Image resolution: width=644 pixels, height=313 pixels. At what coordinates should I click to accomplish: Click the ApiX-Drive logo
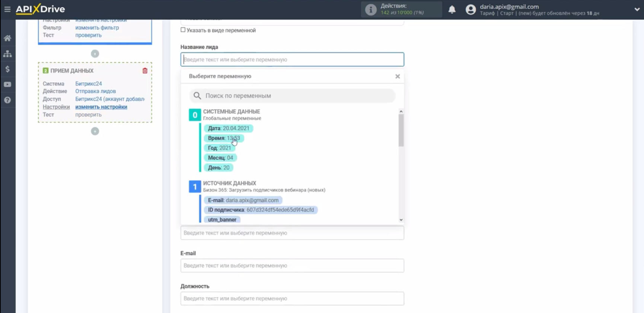40,9
